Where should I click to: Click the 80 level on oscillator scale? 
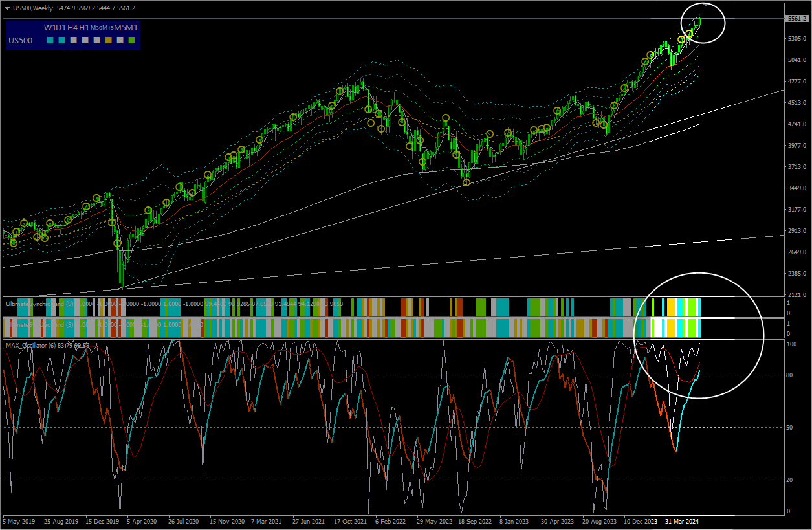[789, 375]
